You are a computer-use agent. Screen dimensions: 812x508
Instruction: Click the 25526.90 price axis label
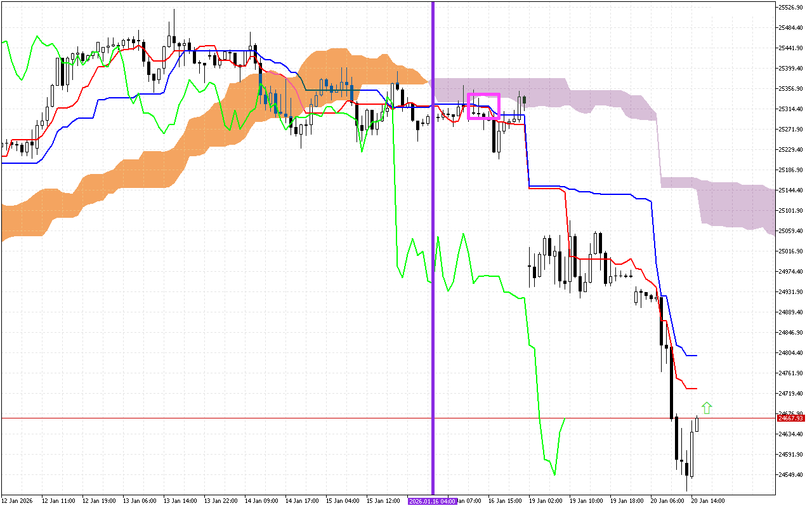[x=790, y=8]
